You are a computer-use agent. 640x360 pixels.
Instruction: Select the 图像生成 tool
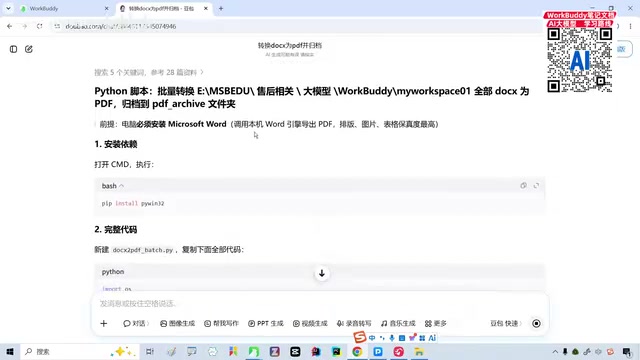(178, 324)
